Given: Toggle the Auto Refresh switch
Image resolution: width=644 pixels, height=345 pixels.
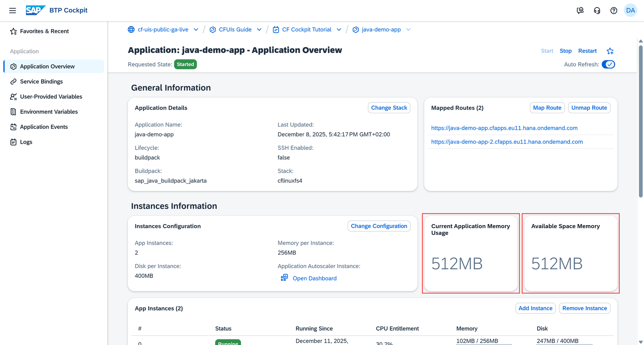Looking at the screenshot, I should (608, 64).
